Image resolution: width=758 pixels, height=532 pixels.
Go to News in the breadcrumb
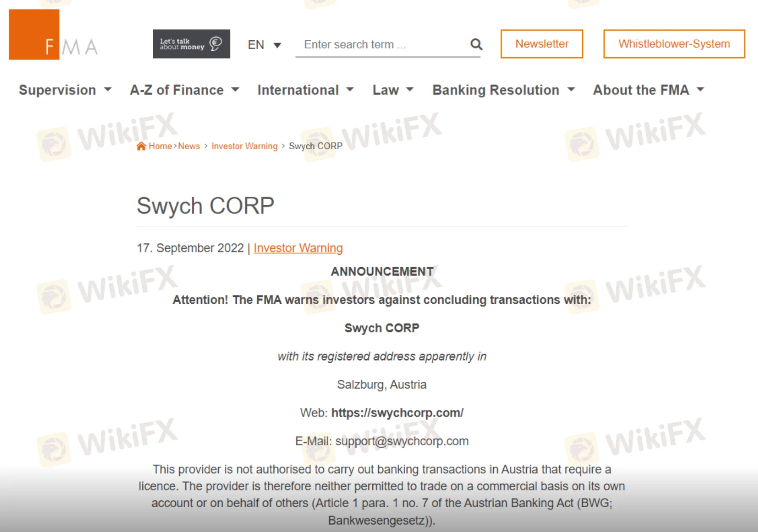189,146
